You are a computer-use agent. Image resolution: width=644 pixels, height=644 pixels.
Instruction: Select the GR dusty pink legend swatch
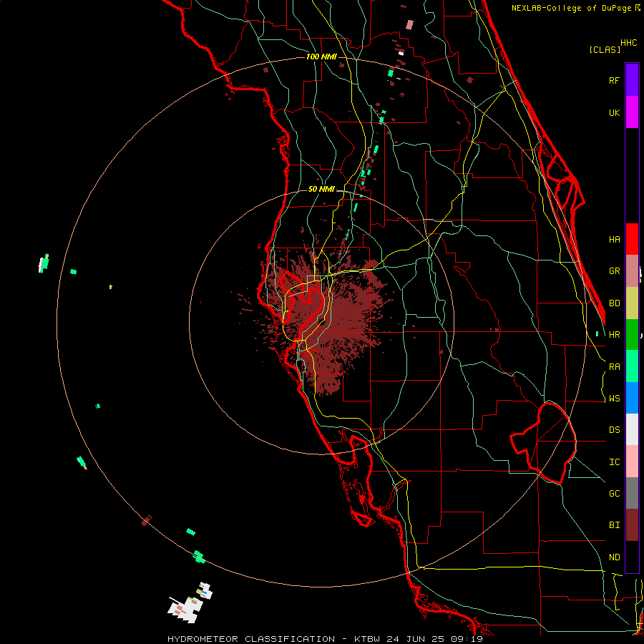632,271
